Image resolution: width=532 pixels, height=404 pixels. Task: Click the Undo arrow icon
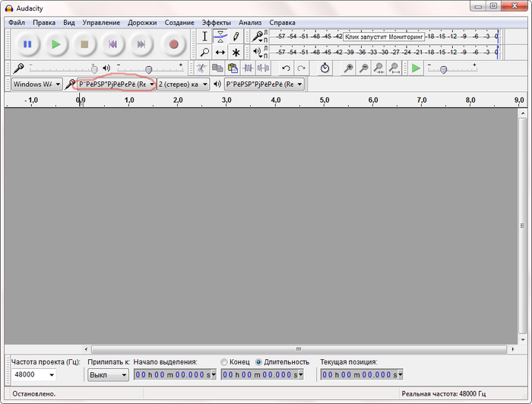(286, 68)
